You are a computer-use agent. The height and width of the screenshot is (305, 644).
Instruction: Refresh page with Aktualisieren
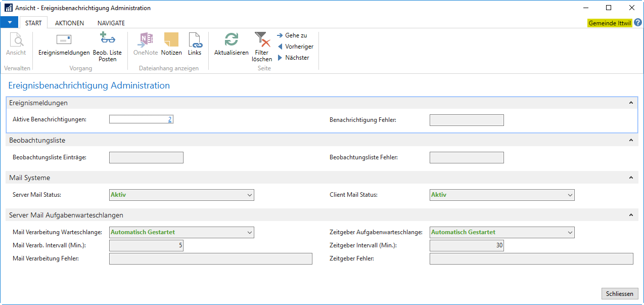[232, 45]
